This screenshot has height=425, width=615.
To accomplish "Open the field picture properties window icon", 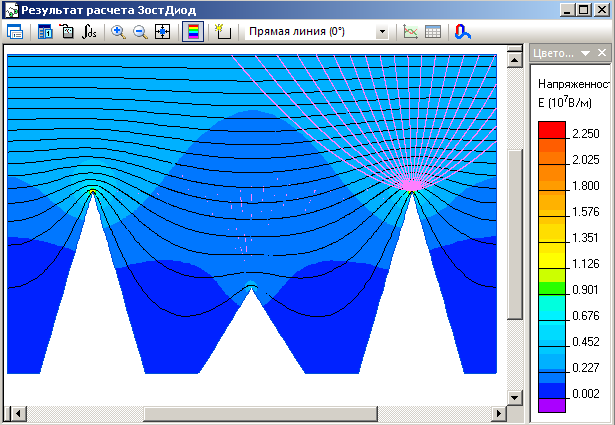I will tap(15, 32).
